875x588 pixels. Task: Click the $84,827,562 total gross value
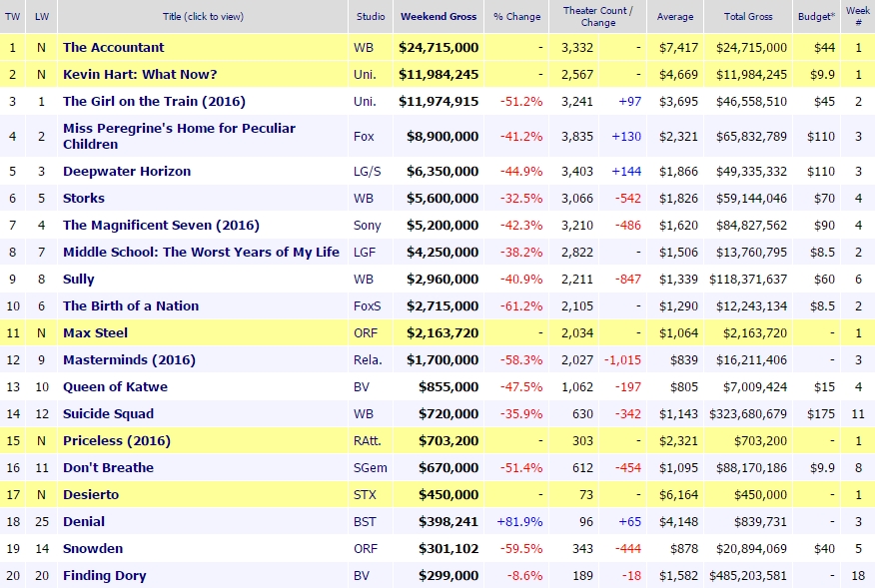751,226
